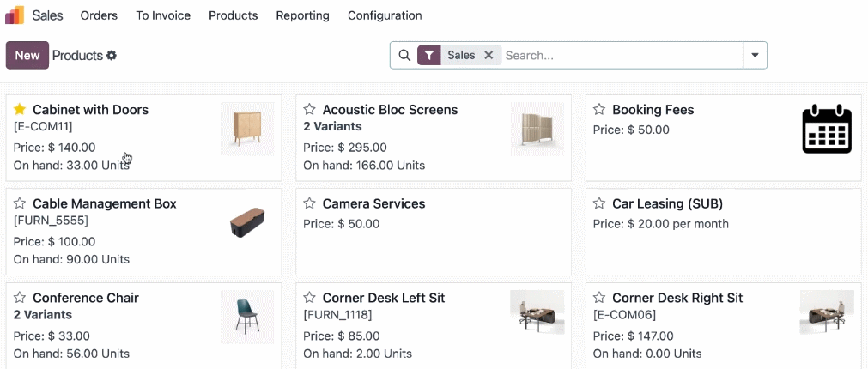Open the Orders menu

point(99,15)
